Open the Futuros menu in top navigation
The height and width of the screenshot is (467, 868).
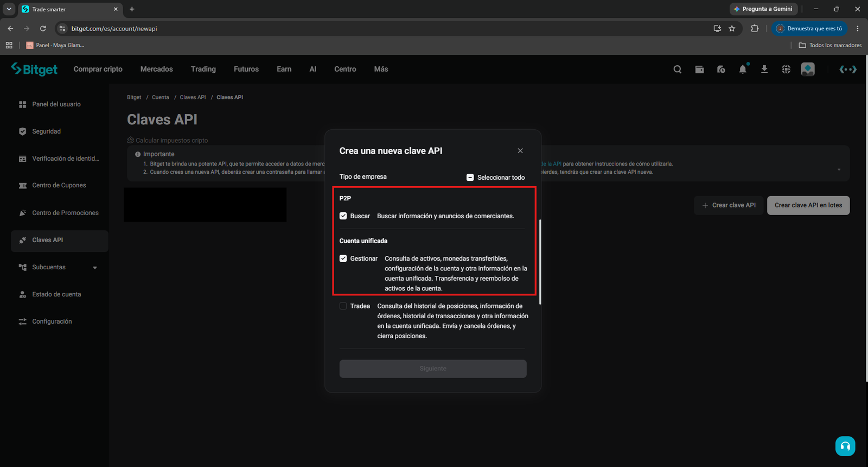click(246, 69)
